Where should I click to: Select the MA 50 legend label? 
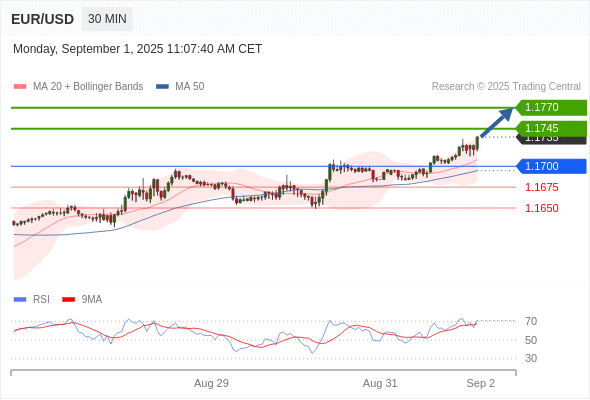tap(190, 87)
